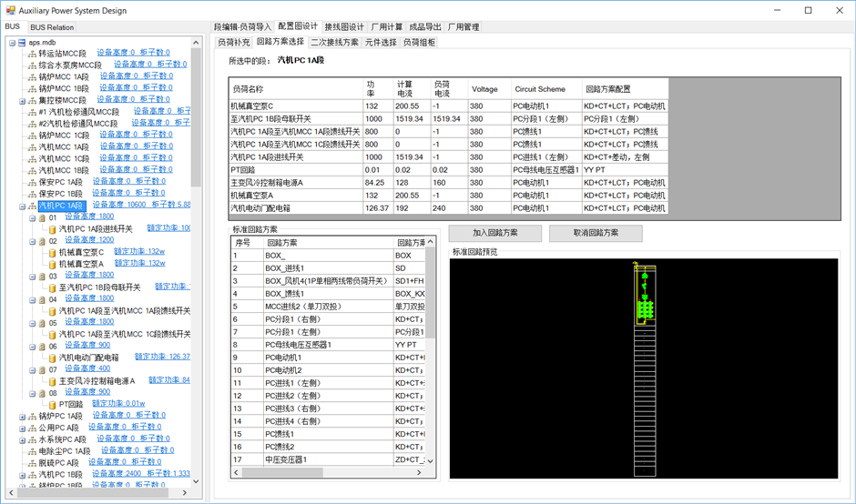Viewport: 856px width, 504px height.
Task: Click the load icon beside PT回路
Action: tap(53, 404)
